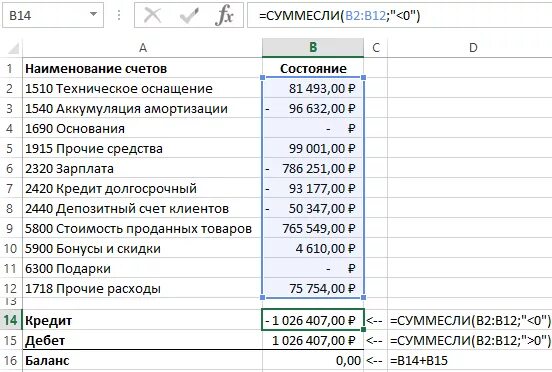Click the Баланс value '0,00'
Viewport: 552px width, 372px height.
coord(313,360)
